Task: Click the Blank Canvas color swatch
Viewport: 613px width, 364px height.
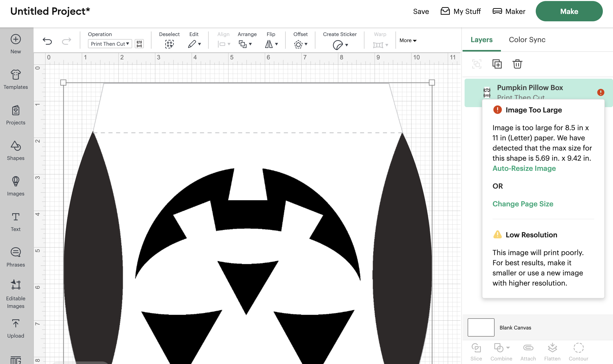Action: click(x=481, y=327)
